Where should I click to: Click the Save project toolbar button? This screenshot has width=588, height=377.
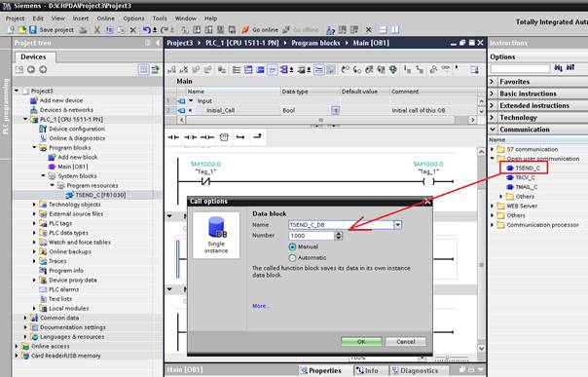coord(52,29)
